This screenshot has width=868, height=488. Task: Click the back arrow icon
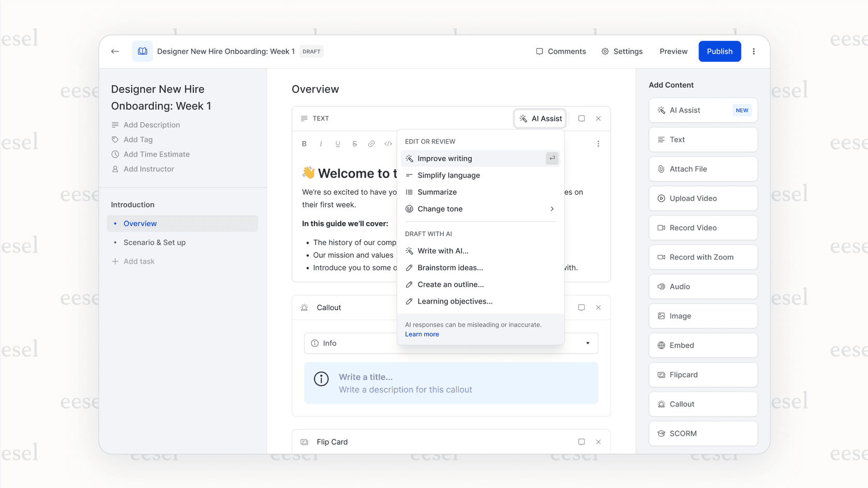115,51
